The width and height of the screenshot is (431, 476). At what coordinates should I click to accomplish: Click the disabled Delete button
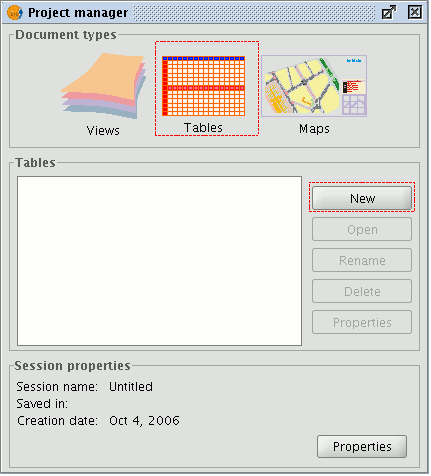[362, 291]
